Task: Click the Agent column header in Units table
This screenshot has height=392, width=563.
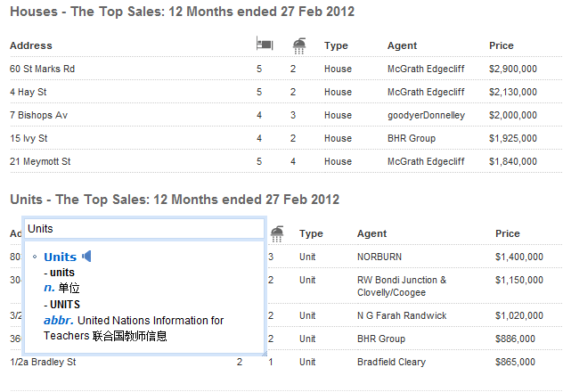Action: [x=371, y=233]
